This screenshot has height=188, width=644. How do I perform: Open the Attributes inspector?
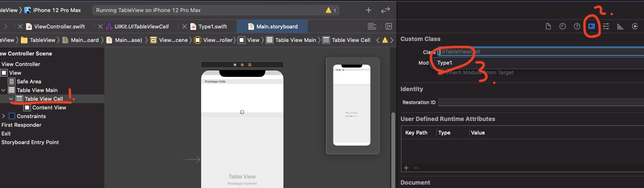[x=606, y=27]
